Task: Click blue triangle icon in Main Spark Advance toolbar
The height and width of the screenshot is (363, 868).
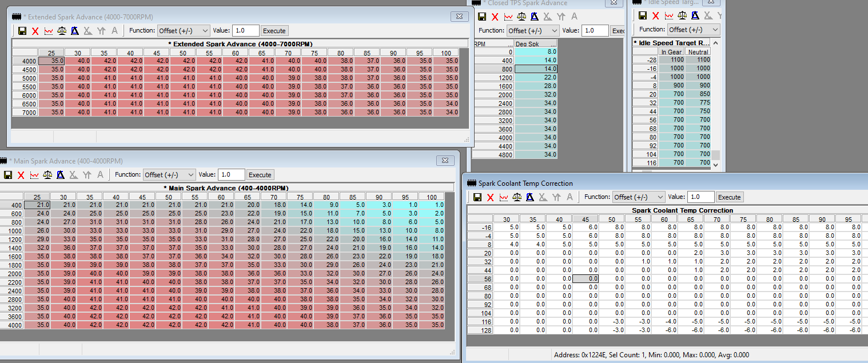Action: pyautogui.click(x=60, y=175)
